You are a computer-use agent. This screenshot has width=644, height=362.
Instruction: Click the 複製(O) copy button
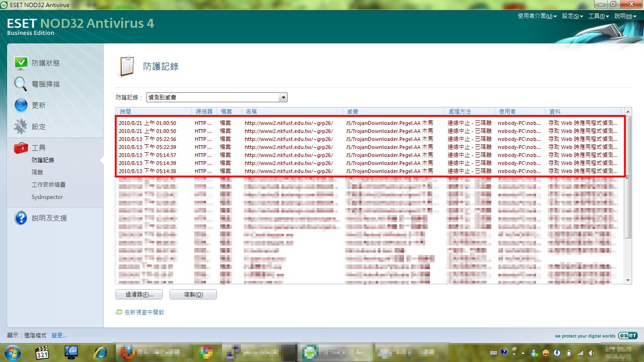click(x=193, y=295)
